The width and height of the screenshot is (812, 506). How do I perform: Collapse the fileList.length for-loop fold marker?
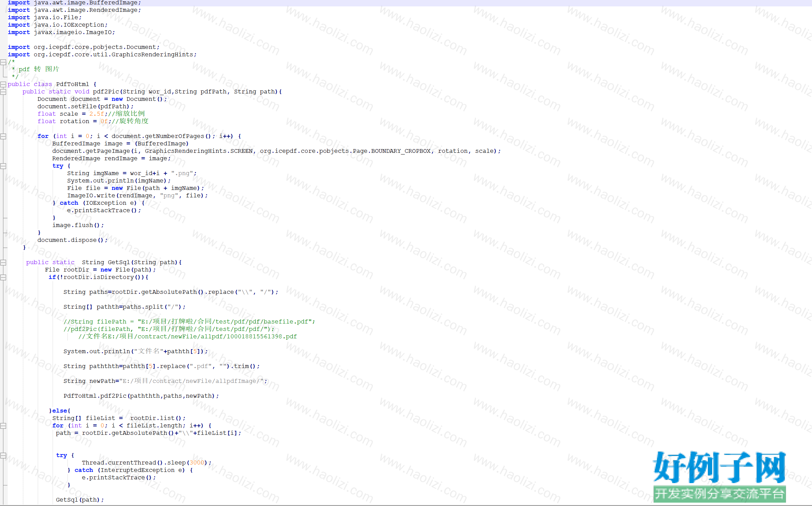tap(3, 426)
